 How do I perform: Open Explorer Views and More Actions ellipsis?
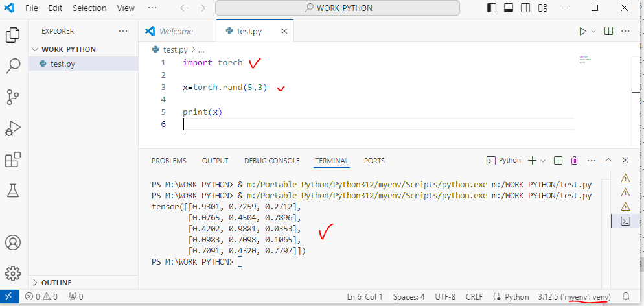123,31
